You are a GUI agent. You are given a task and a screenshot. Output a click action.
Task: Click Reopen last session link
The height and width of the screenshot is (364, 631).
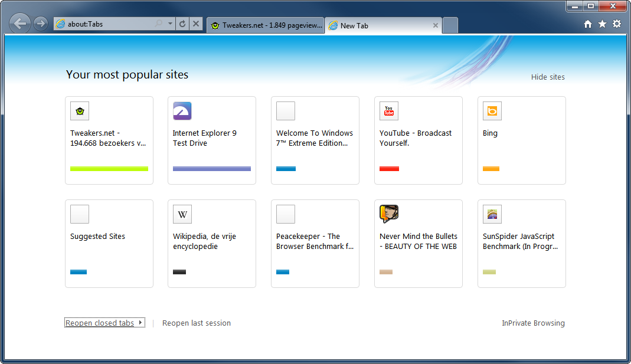(197, 323)
